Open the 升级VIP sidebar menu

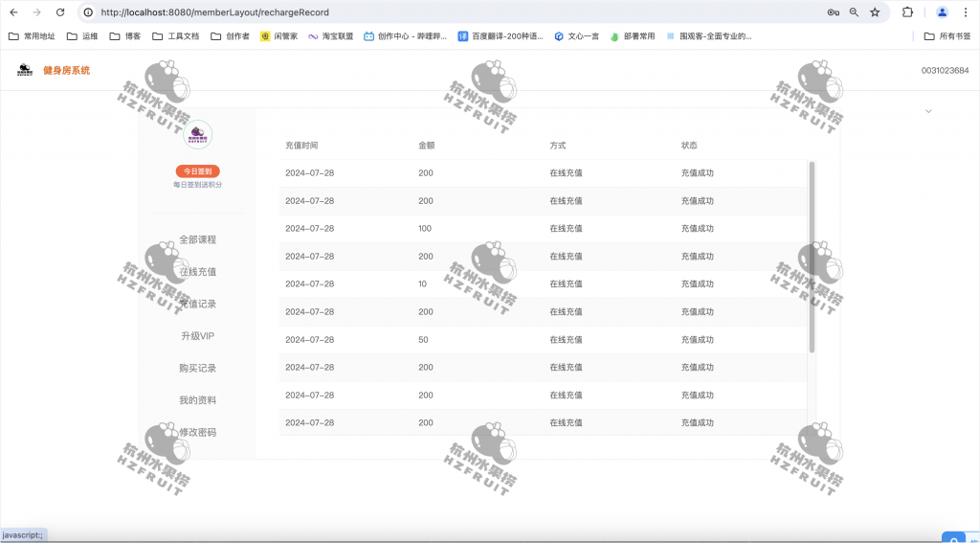click(x=197, y=336)
